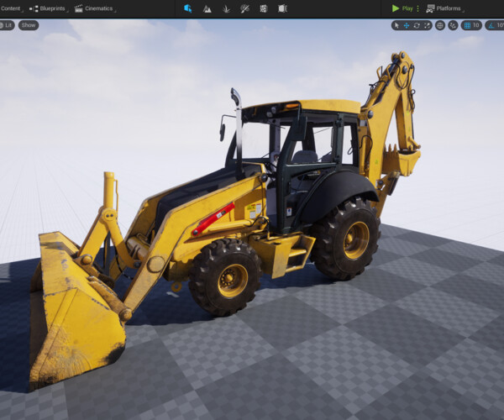Switch to Brush Editing mode
The width and height of the screenshot is (504, 420).
point(282,8)
